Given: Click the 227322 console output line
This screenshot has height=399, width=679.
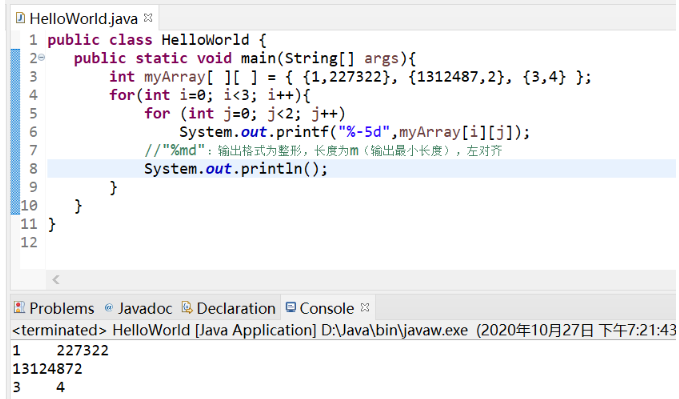Looking at the screenshot, I should coord(61,350).
